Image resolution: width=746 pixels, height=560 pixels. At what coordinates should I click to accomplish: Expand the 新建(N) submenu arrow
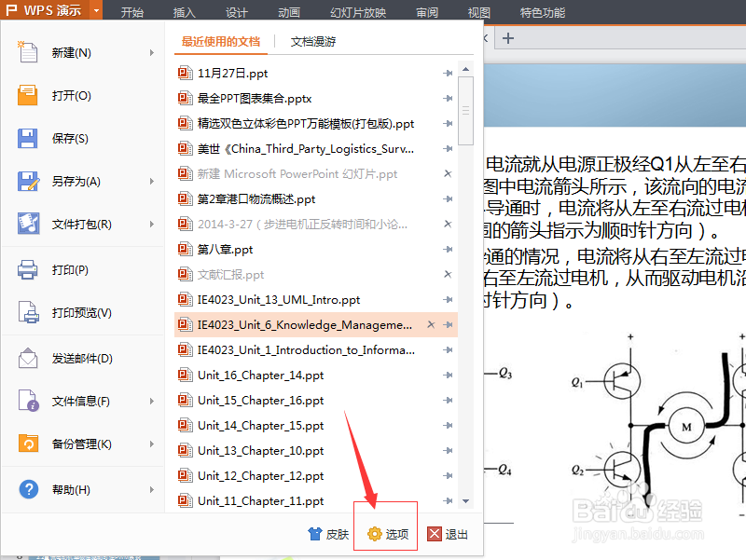click(x=152, y=52)
